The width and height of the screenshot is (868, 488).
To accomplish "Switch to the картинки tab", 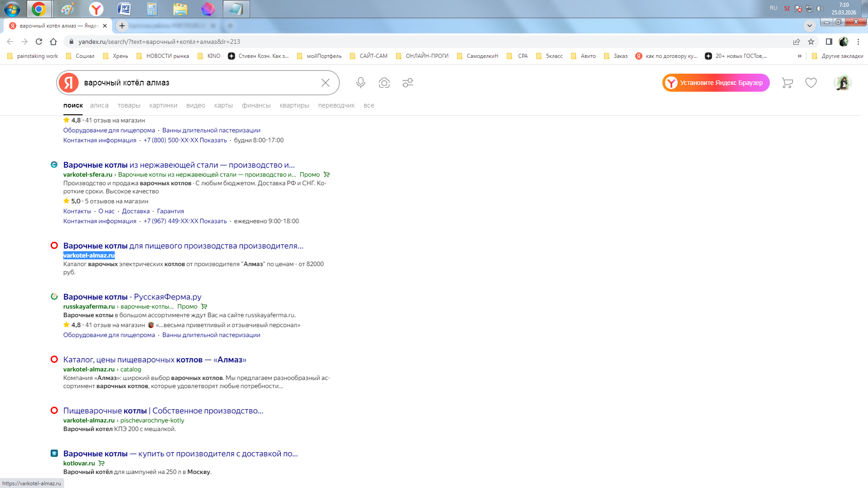I will tap(163, 105).
